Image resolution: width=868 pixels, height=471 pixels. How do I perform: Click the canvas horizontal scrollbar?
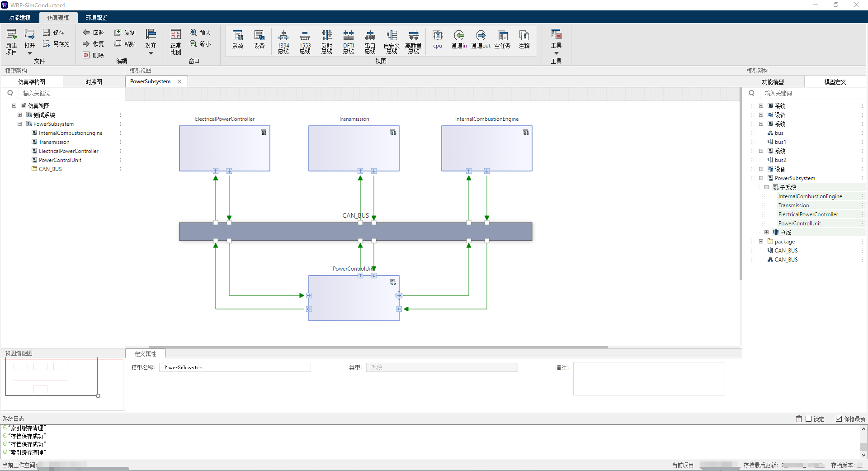pos(378,347)
